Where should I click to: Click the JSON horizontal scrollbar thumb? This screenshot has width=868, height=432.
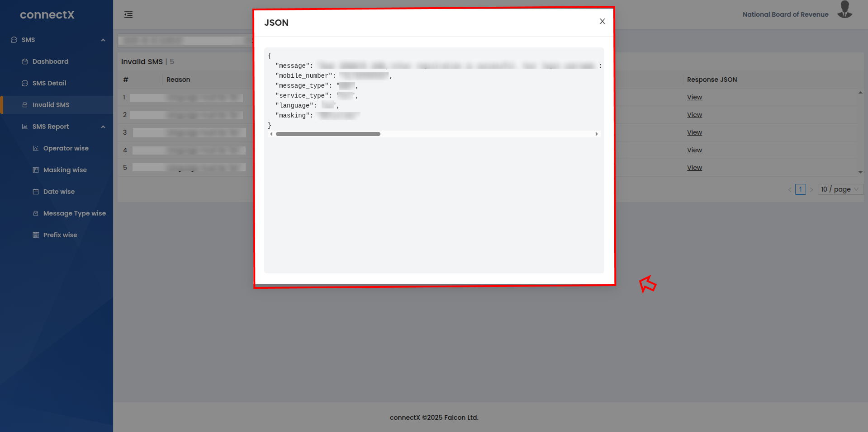pyautogui.click(x=328, y=134)
